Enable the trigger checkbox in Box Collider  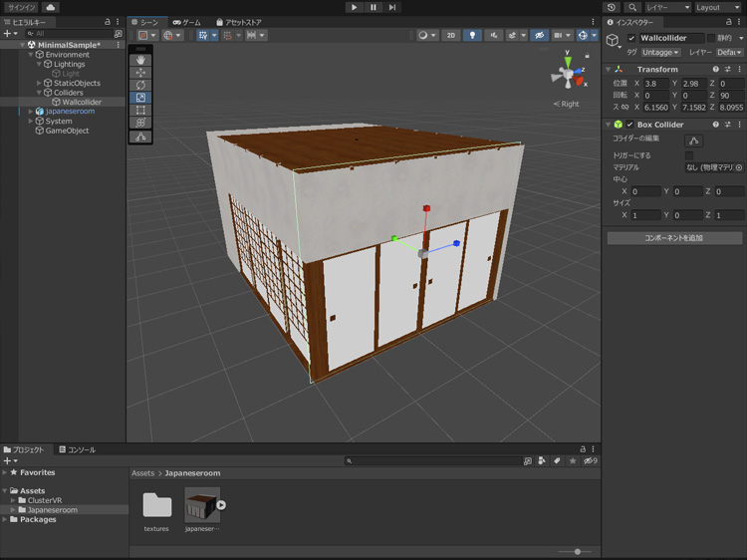coord(688,156)
